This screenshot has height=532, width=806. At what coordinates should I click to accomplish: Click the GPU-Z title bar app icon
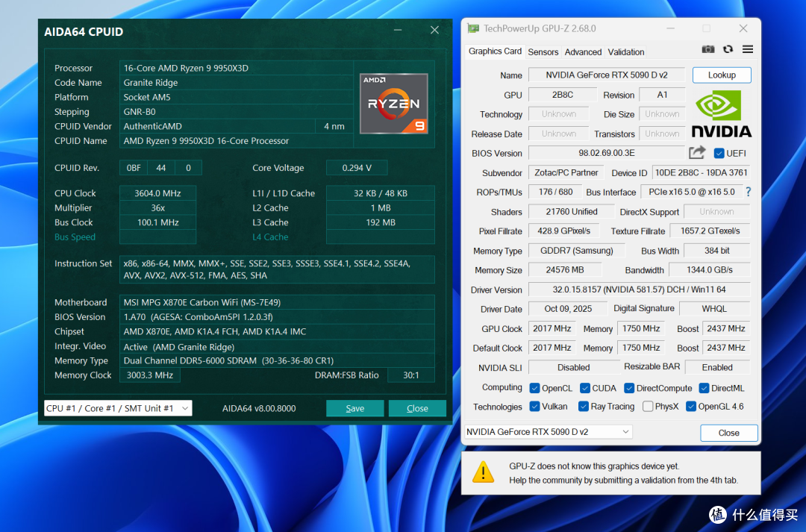[473, 29]
